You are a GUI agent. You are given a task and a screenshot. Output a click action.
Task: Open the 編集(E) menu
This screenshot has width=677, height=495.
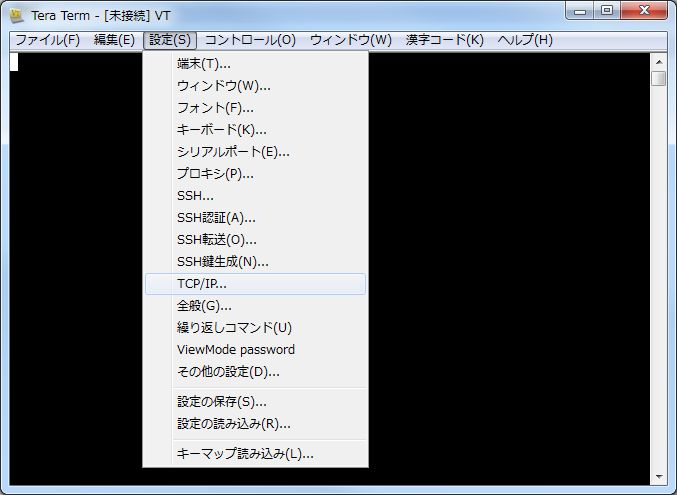click(113, 40)
